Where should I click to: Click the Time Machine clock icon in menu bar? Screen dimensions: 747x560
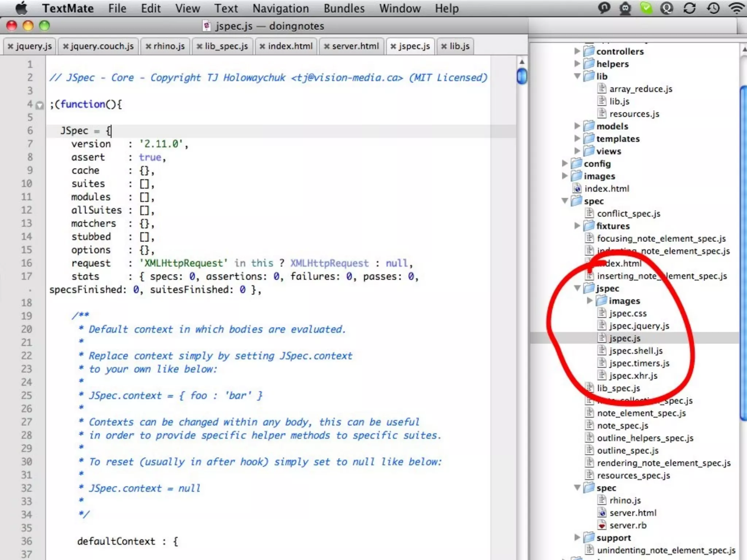(x=713, y=8)
